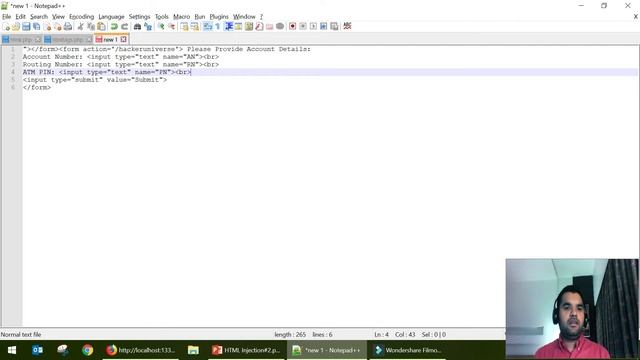This screenshot has height=360, width=640.
Task: Toggle Word wrap toolbar button
Action: (x=208, y=27)
